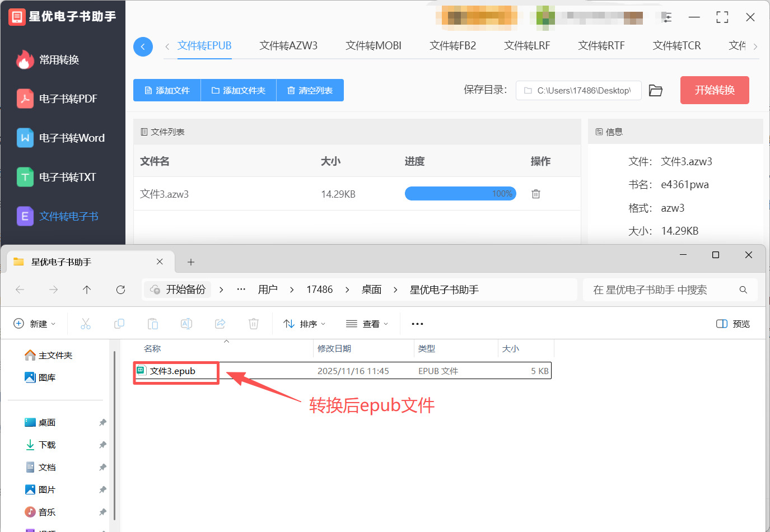Open the settings menu icon in the title bar
The height and width of the screenshot is (532, 770).
click(x=666, y=17)
